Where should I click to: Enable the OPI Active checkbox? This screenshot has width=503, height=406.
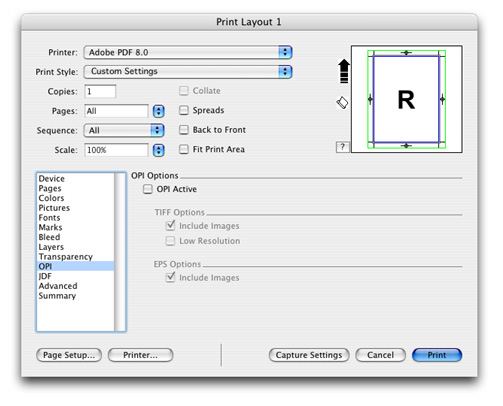[147, 189]
